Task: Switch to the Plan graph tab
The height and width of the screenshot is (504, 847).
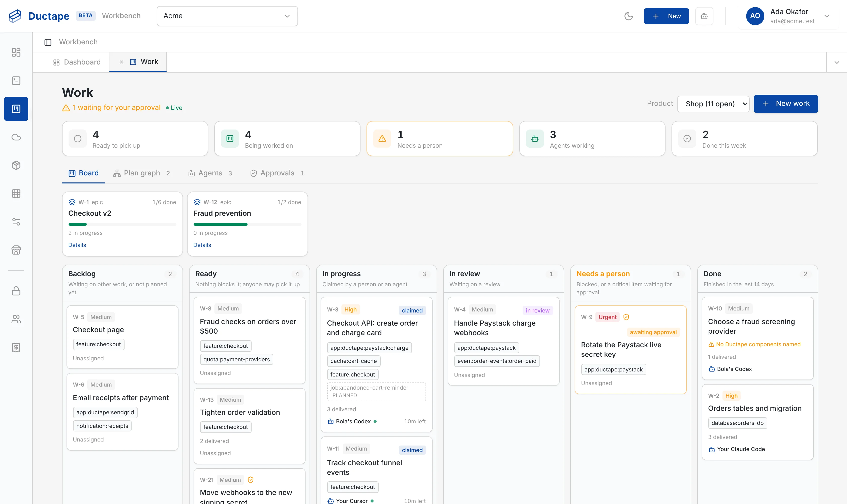Action: click(142, 173)
